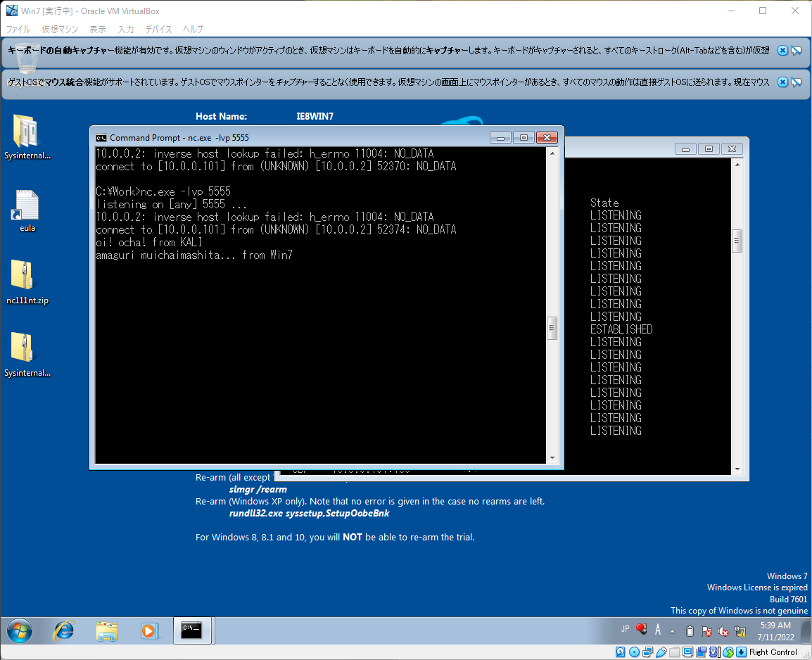The height and width of the screenshot is (660, 812).
Task: Select the Sysinternal zip archive icon
Action: [x=27, y=355]
